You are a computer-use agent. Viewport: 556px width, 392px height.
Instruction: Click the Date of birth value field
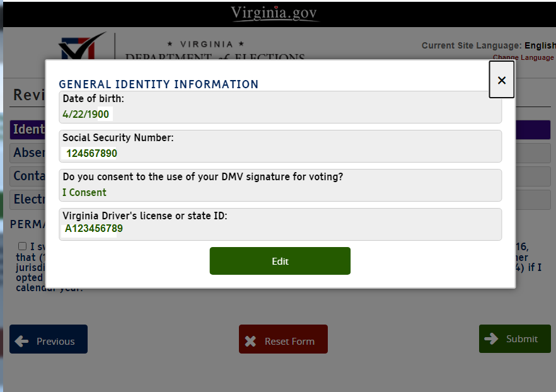click(x=86, y=115)
